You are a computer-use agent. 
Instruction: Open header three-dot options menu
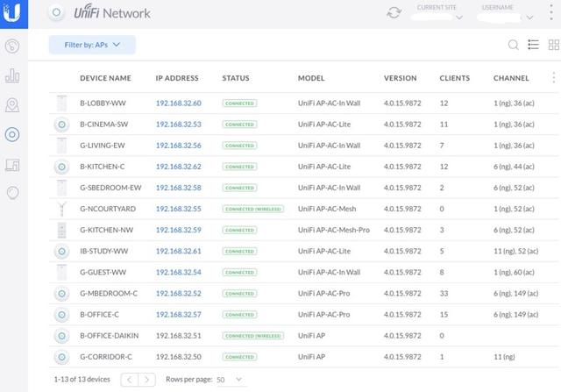click(551, 13)
